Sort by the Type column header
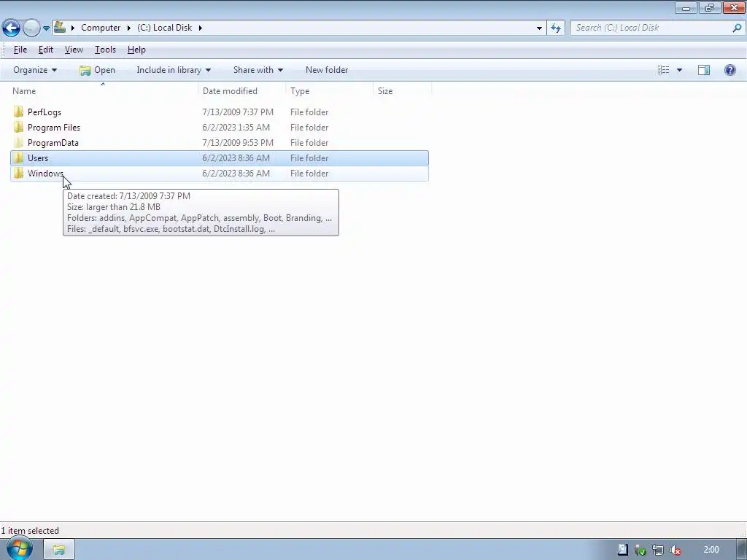This screenshot has width=747, height=560. [330, 91]
